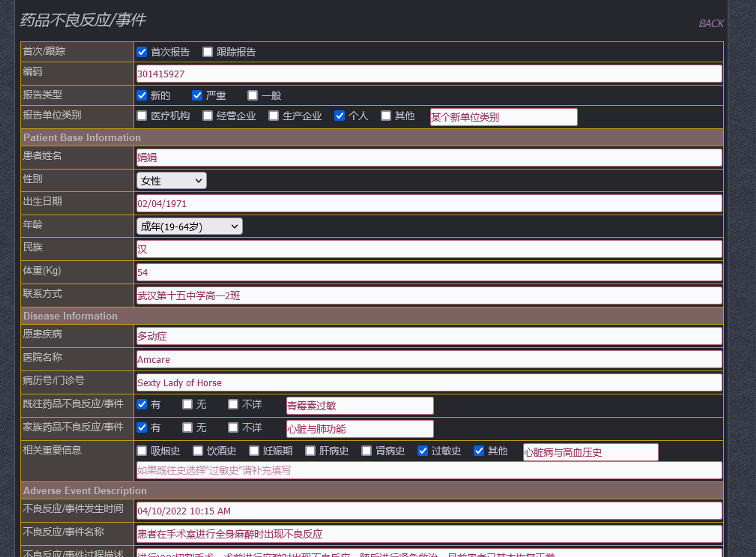Click the BACK link at top right

[710, 23]
